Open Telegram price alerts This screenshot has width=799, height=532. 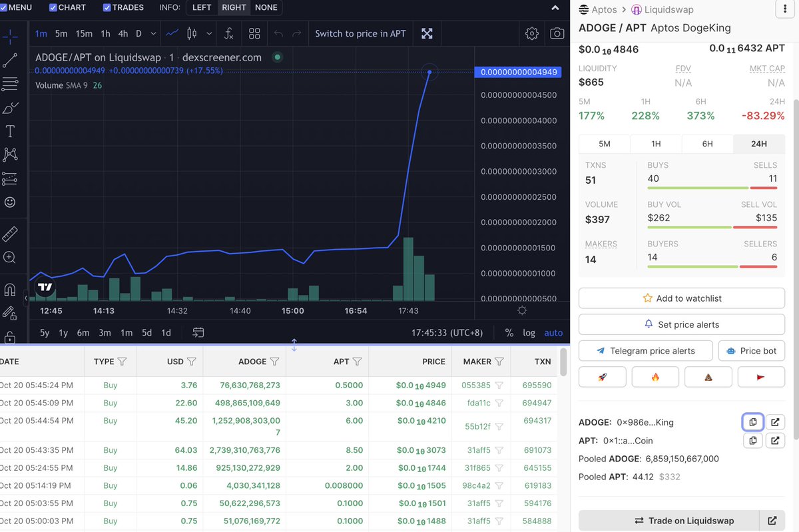coord(645,351)
